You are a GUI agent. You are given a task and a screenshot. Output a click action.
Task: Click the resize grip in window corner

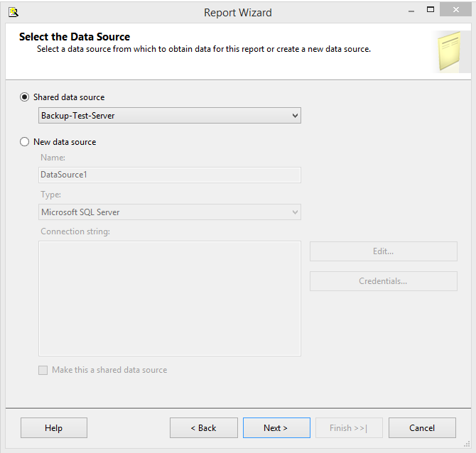coord(467,445)
